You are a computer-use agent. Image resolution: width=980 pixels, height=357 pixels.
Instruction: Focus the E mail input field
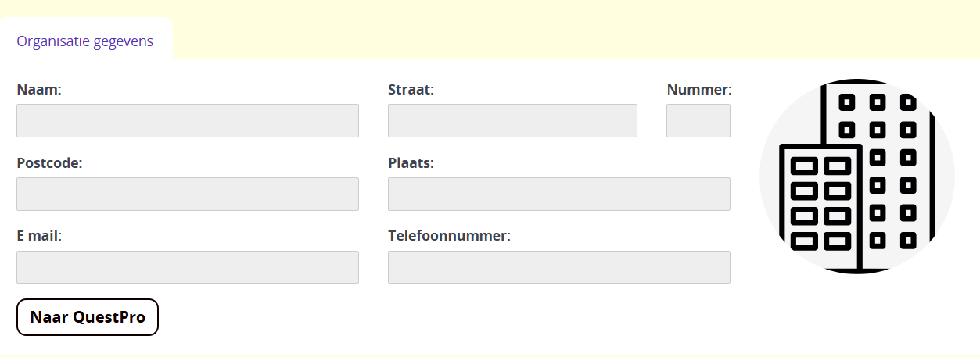[x=188, y=267]
